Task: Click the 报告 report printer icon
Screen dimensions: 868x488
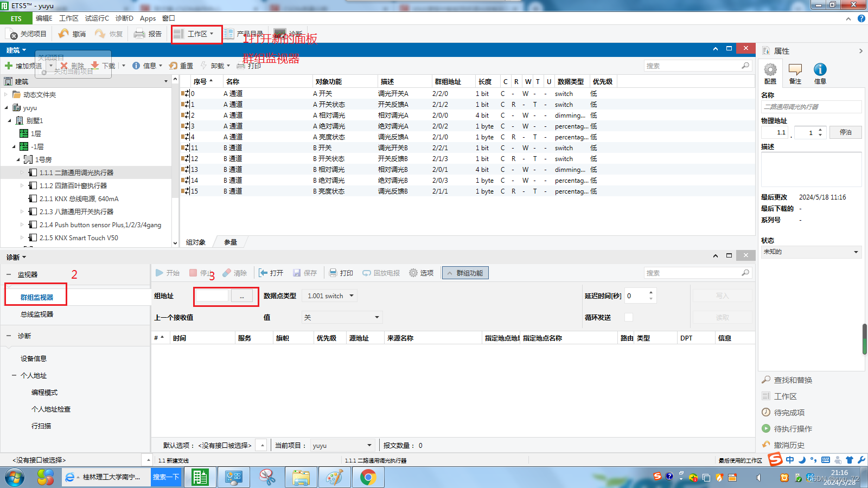Action: coord(139,34)
